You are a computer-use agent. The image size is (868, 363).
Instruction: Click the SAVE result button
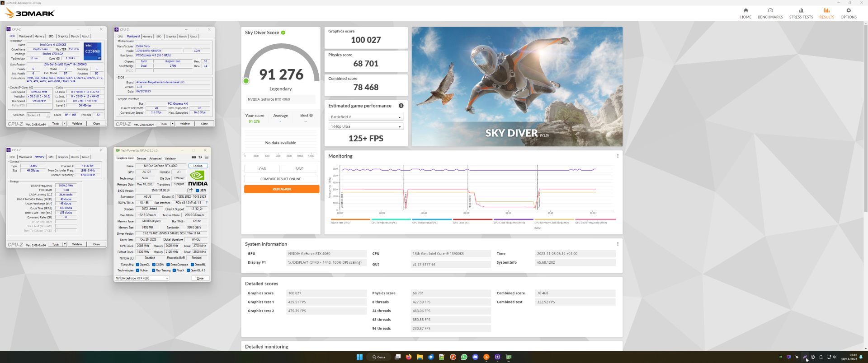pos(299,169)
